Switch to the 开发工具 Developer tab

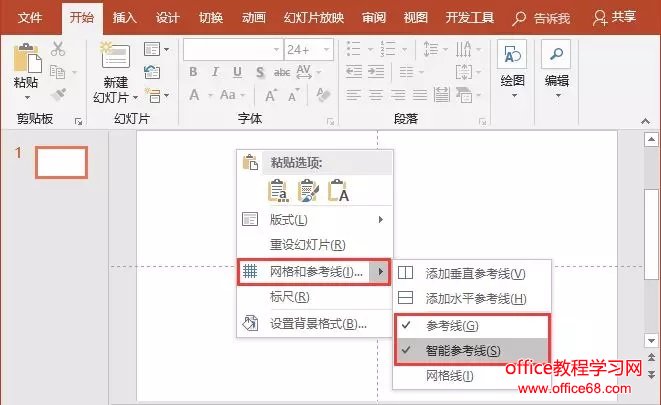(470, 18)
